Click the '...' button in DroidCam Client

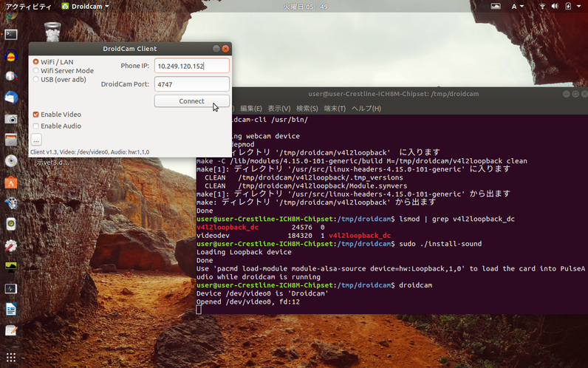[x=36, y=140]
